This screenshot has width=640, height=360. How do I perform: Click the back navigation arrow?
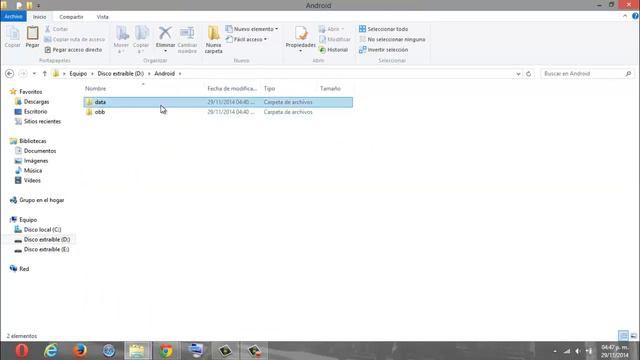point(9,73)
